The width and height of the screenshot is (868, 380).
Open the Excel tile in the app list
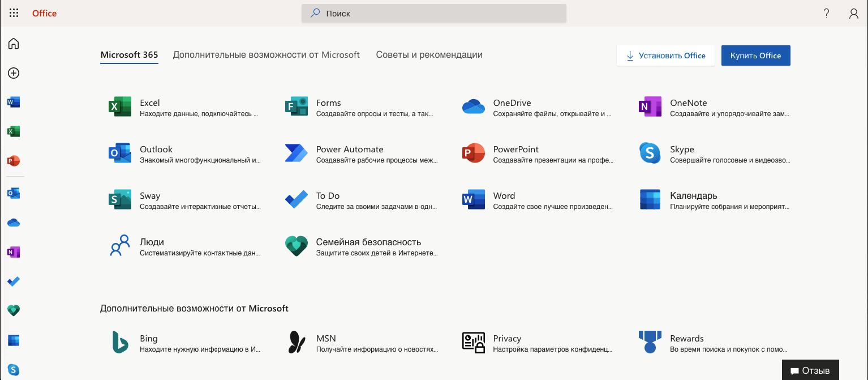(x=184, y=107)
